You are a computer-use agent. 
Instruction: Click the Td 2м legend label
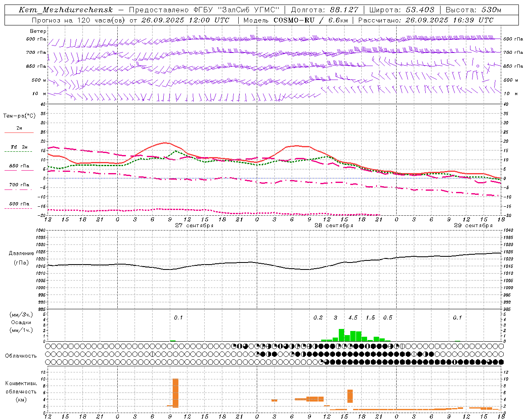(19, 147)
